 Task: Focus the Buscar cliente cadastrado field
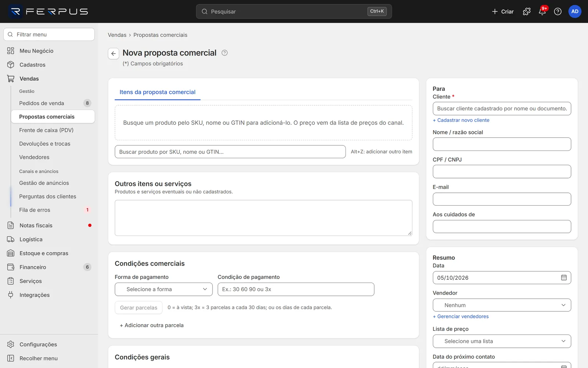coord(502,109)
